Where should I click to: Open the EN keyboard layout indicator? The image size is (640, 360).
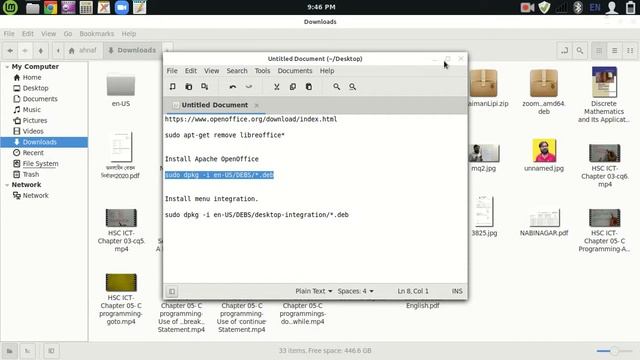tap(595, 7)
